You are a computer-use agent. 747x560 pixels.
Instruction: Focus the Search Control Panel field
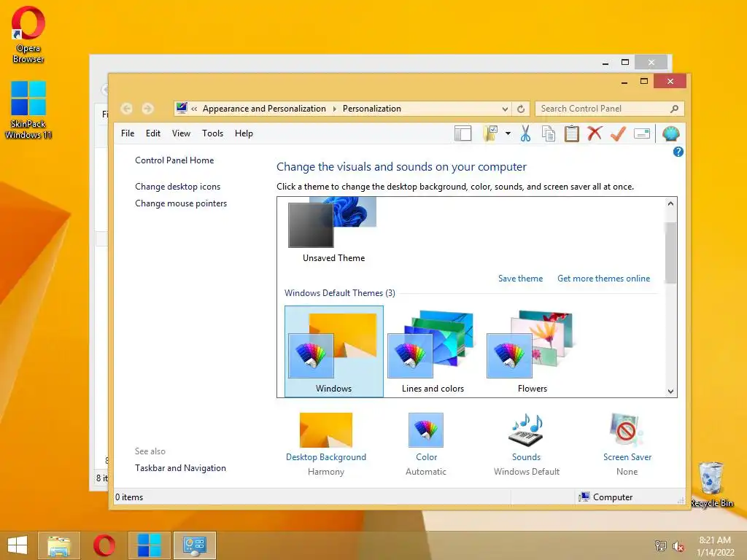pos(609,109)
